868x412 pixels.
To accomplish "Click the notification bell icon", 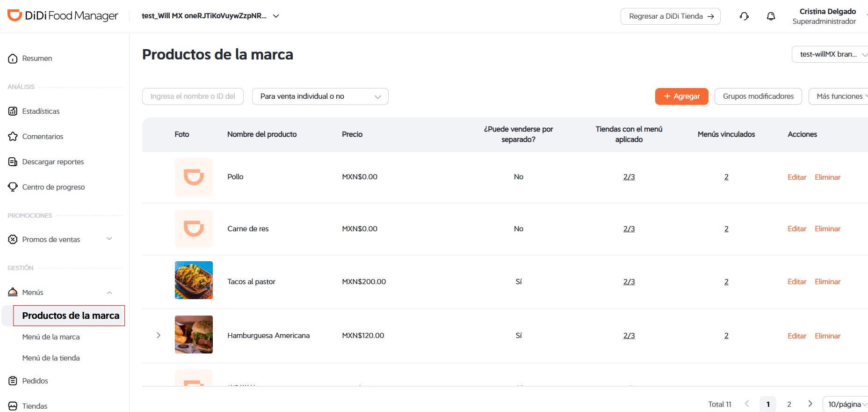I will tap(771, 16).
